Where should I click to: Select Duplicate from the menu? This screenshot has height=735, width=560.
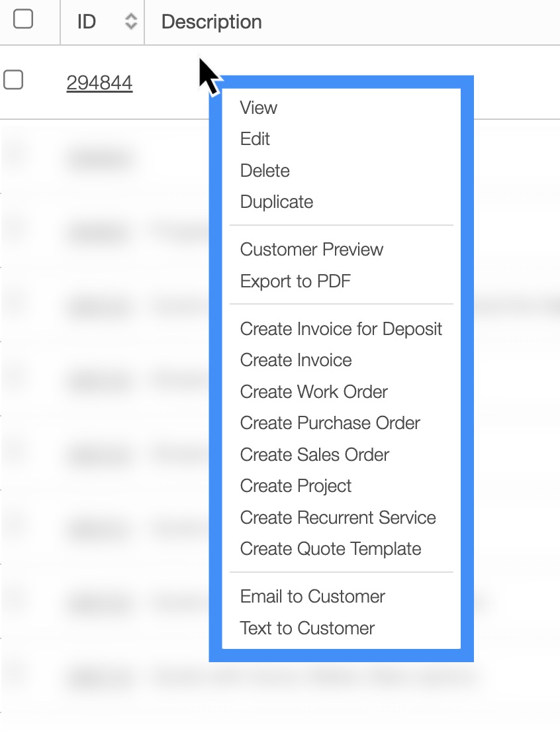pyautogui.click(x=277, y=202)
